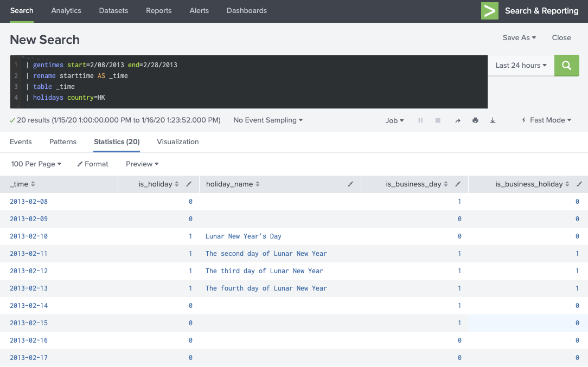This screenshot has width=588, height=367.
Task: Go to Search nav tab
Action: (x=22, y=11)
